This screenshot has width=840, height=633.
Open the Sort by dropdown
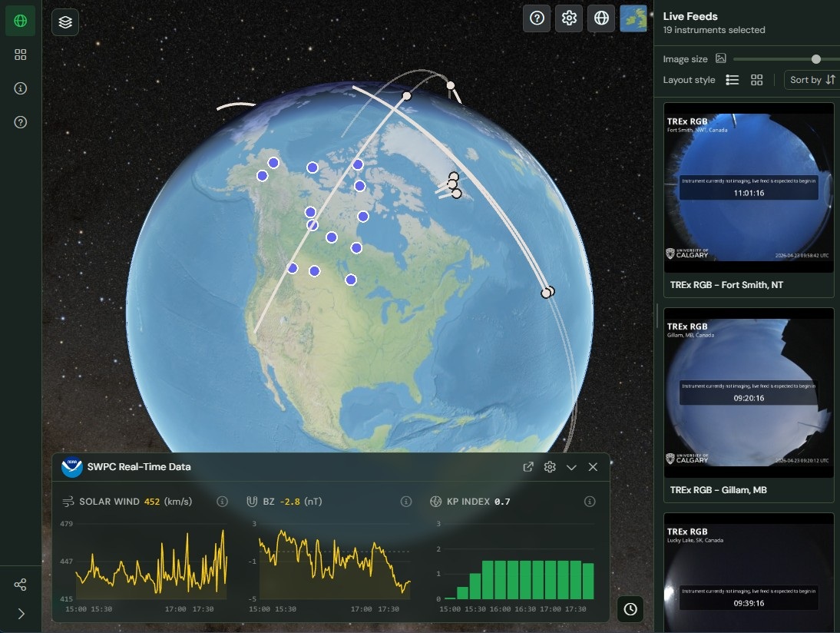(812, 80)
